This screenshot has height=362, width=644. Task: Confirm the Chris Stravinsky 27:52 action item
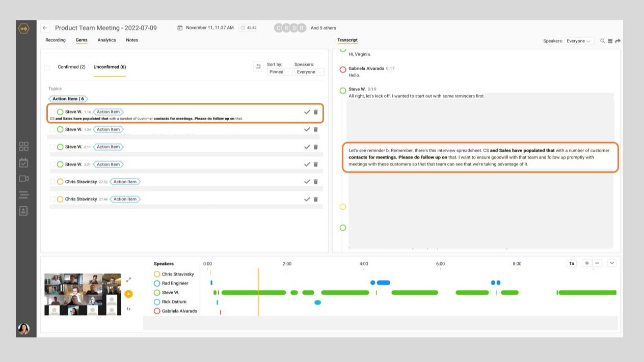point(307,182)
